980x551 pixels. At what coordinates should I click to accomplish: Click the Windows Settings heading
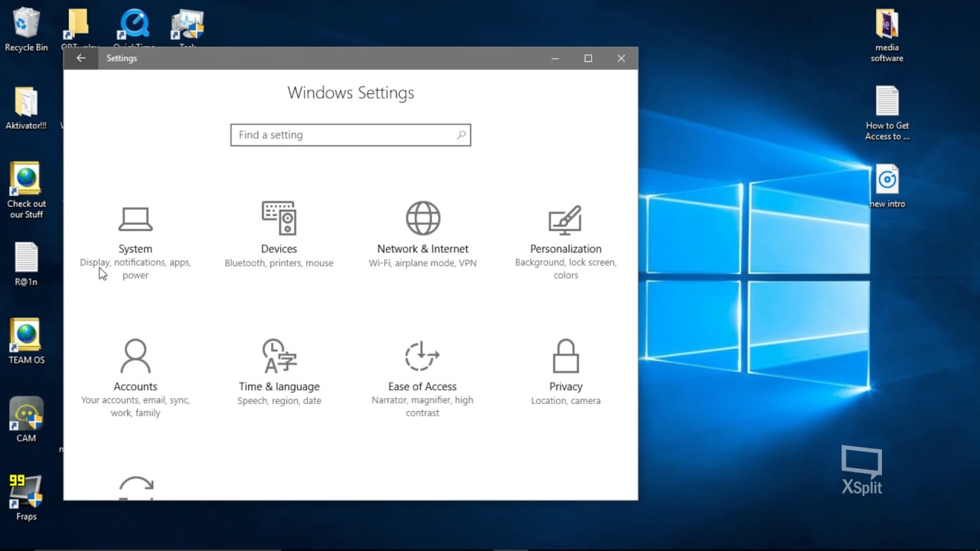pos(351,93)
